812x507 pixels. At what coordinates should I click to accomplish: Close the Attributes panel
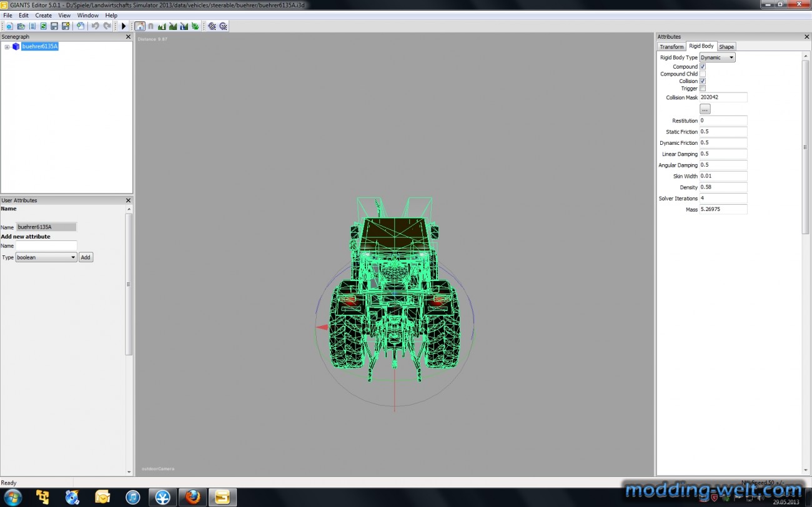coord(806,37)
